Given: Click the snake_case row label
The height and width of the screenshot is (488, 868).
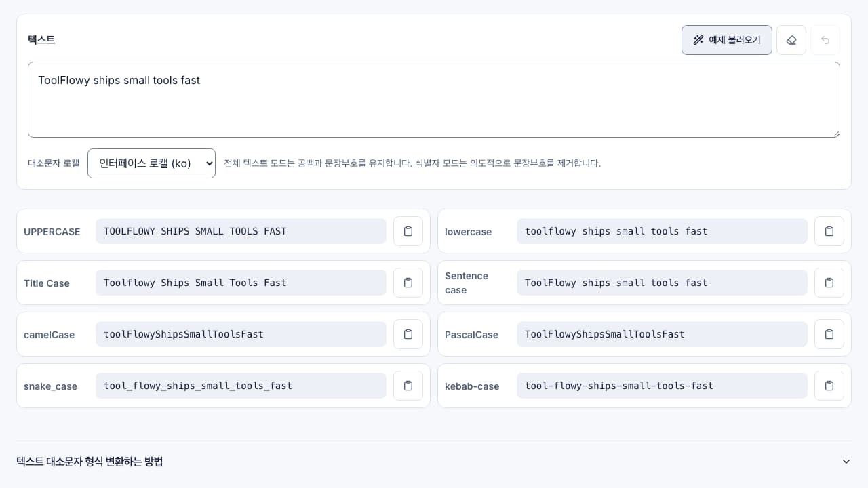Looking at the screenshot, I should [51, 386].
